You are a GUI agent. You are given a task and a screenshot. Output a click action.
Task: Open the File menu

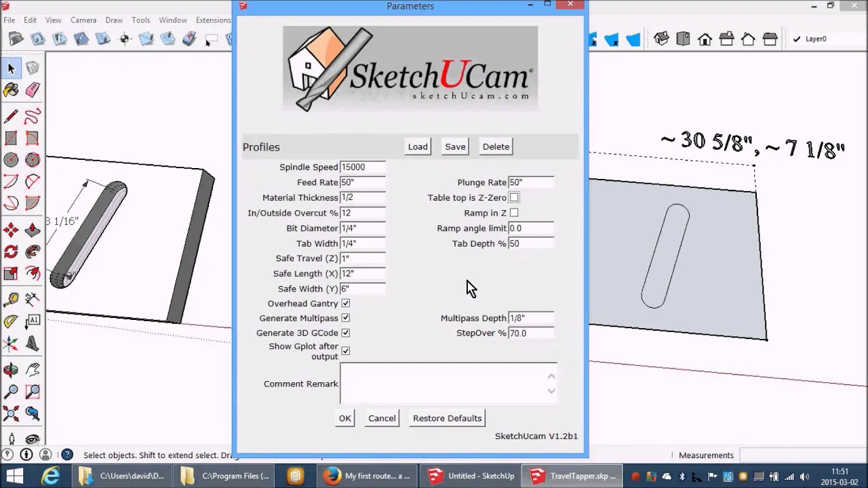[x=9, y=20]
